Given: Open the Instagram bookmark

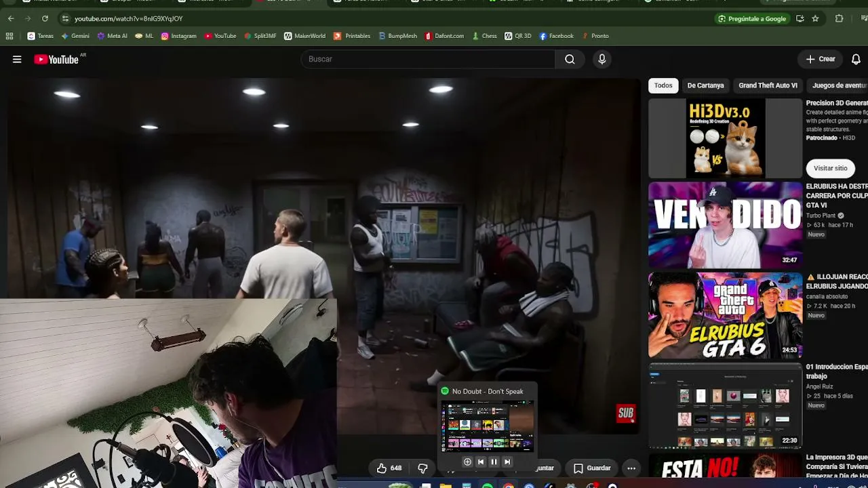Looking at the screenshot, I should pyautogui.click(x=178, y=36).
